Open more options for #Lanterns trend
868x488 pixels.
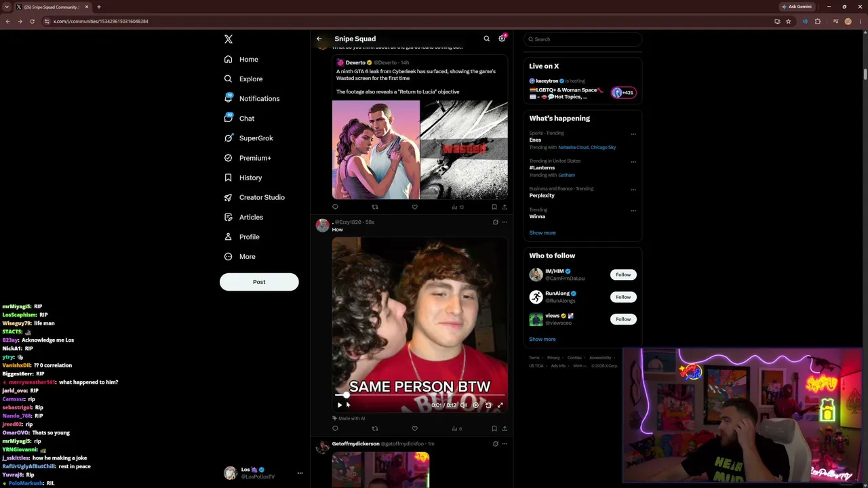(x=633, y=162)
